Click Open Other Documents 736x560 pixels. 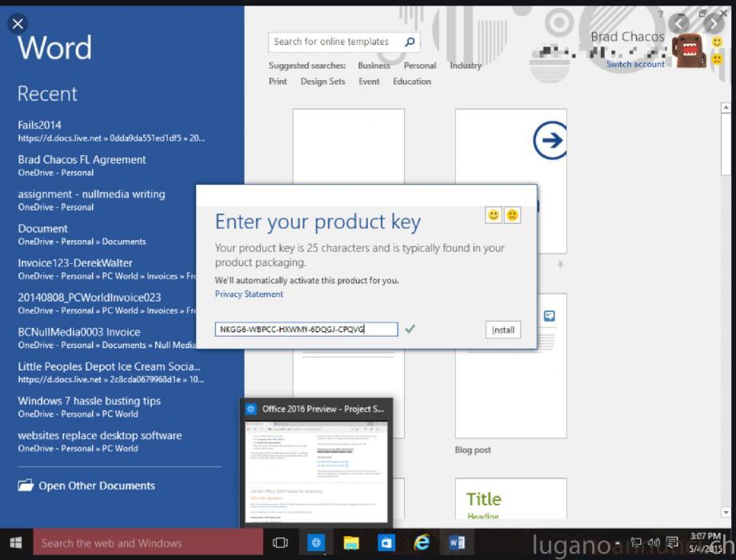pos(97,486)
